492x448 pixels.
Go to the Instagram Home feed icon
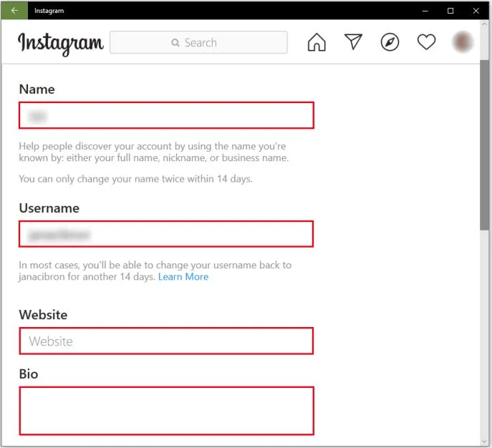(x=317, y=42)
